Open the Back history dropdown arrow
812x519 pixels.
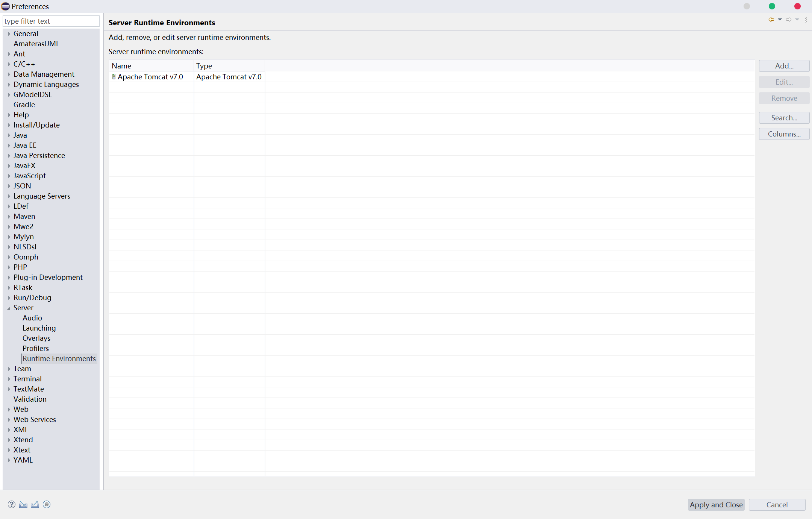[x=780, y=20]
